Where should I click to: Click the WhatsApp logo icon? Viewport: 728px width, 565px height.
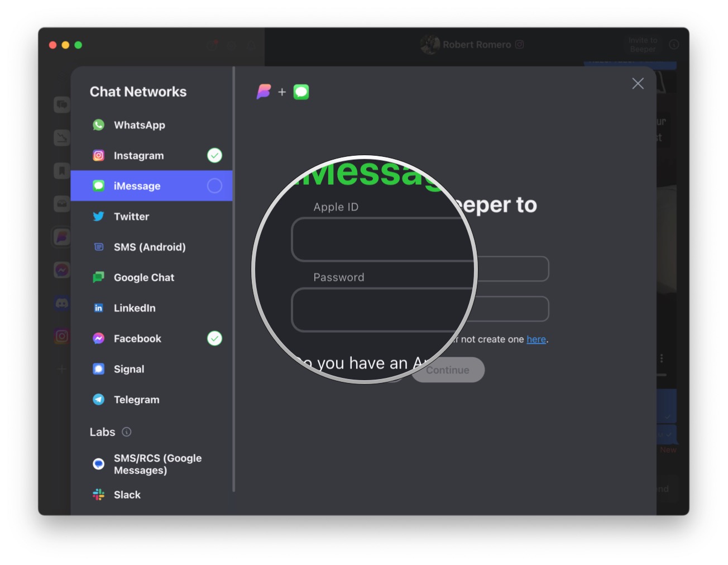click(x=99, y=125)
